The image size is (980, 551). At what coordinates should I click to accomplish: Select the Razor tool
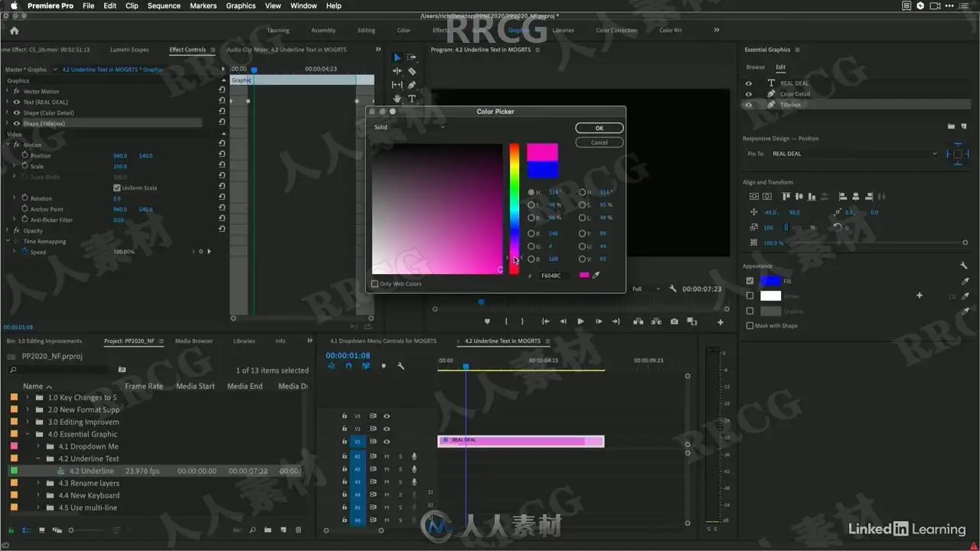coord(412,71)
